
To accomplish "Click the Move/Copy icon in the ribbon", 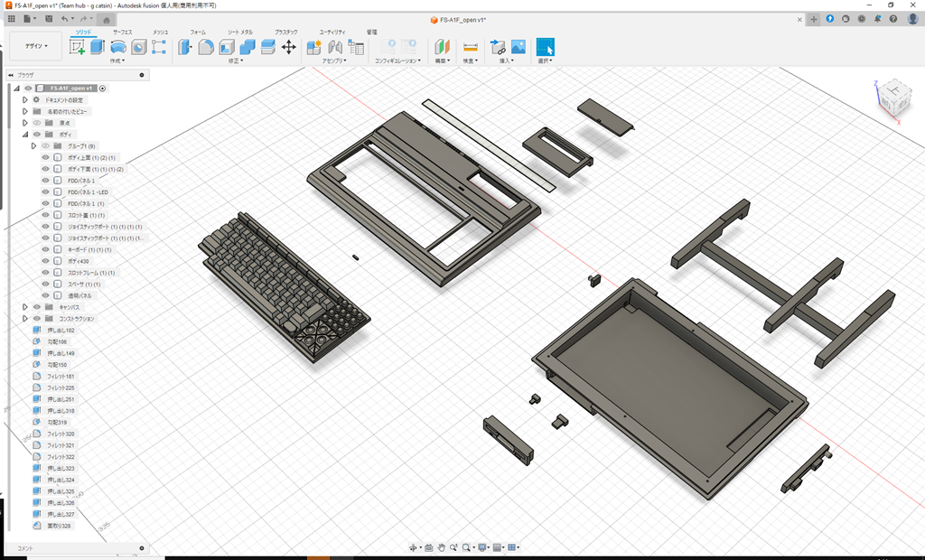I will pyautogui.click(x=289, y=47).
